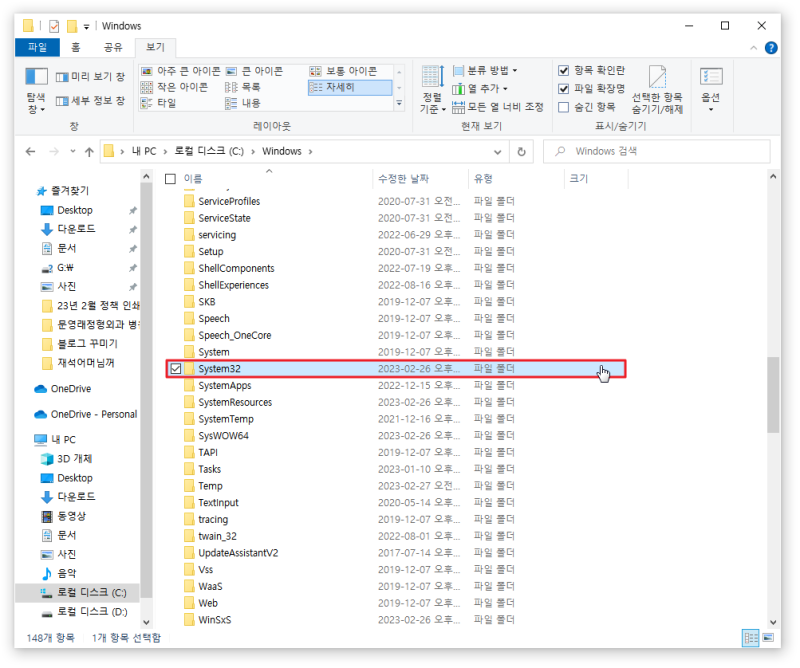Click the sort by (정렬 기준) icon
This screenshot has width=800, height=668.
click(433, 77)
